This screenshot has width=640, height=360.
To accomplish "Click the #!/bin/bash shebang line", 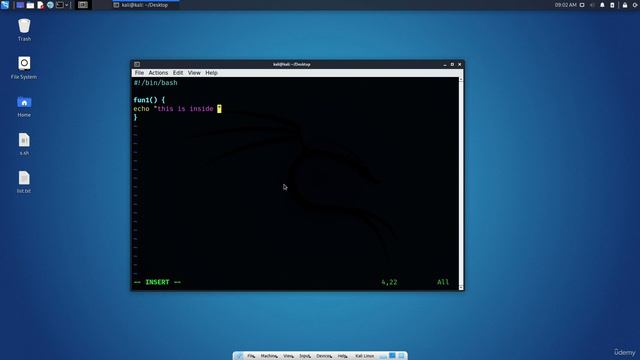I will (156, 83).
